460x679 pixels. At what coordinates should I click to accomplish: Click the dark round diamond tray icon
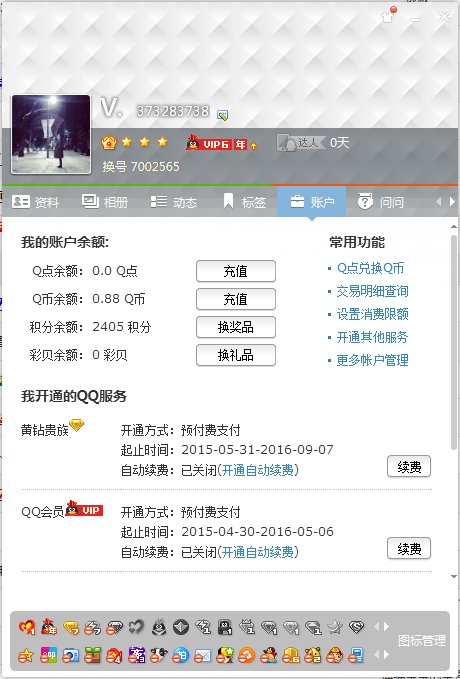181,627
